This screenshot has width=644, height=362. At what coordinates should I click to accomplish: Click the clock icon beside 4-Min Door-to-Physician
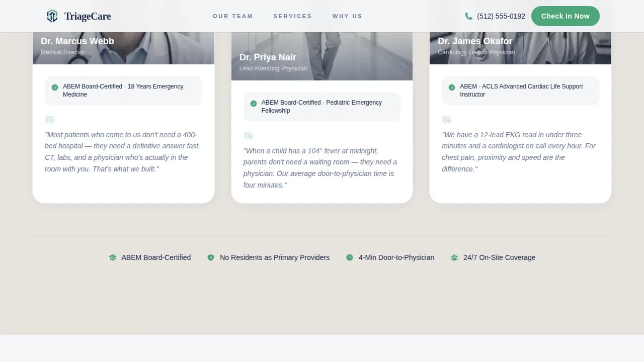pyautogui.click(x=349, y=257)
